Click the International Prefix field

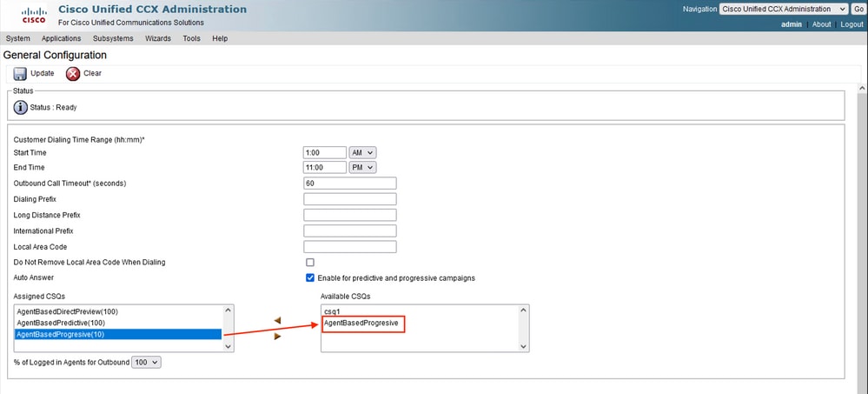350,230
